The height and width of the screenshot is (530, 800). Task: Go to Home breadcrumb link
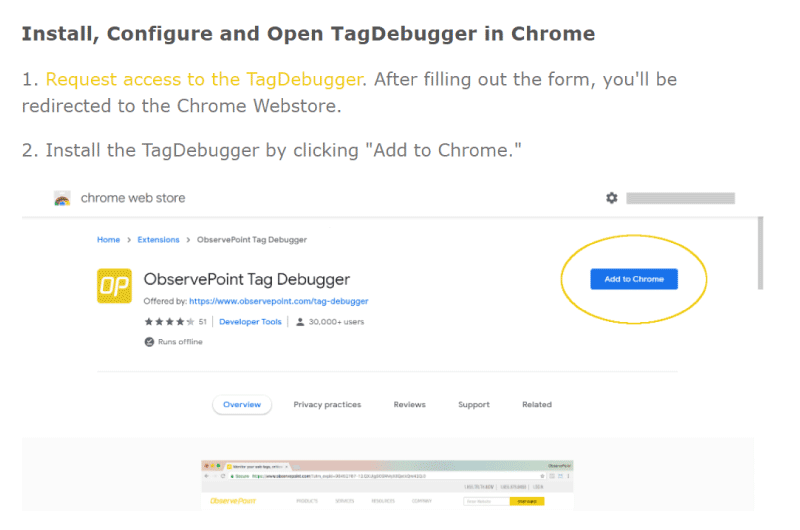tap(108, 240)
